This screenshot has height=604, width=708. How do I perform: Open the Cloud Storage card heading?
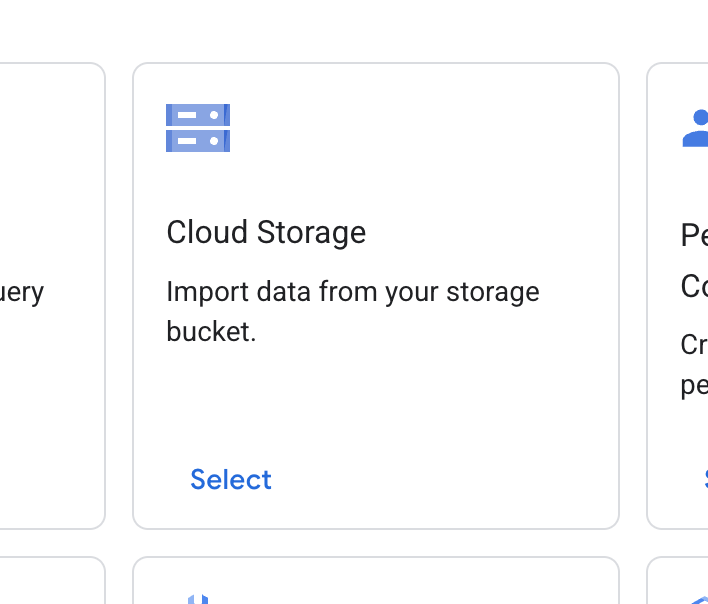pyautogui.click(x=266, y=232)
